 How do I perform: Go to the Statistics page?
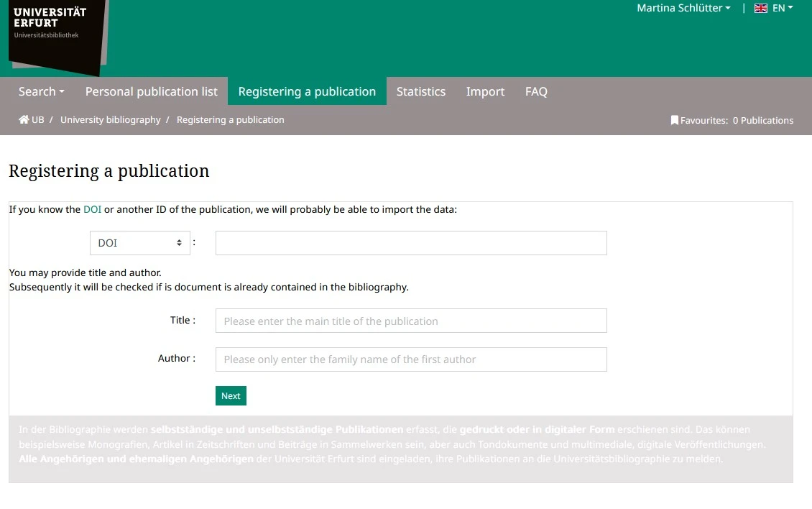tap(421, 91)
